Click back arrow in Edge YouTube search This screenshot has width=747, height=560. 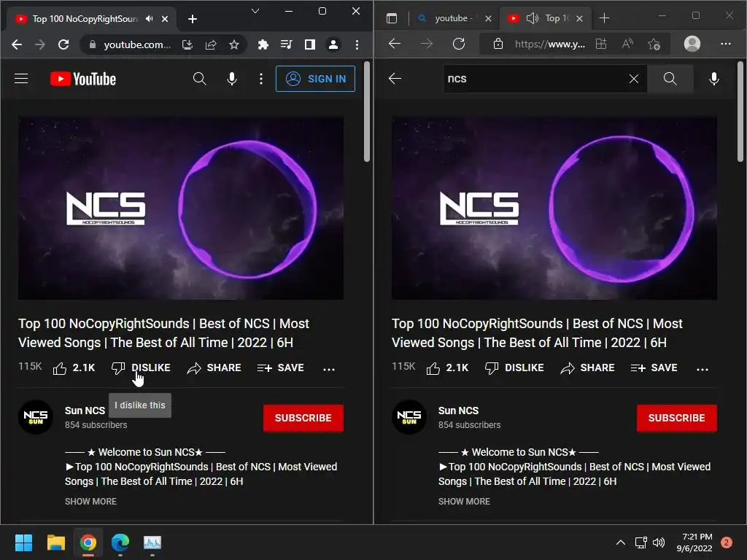coord(395,79)
